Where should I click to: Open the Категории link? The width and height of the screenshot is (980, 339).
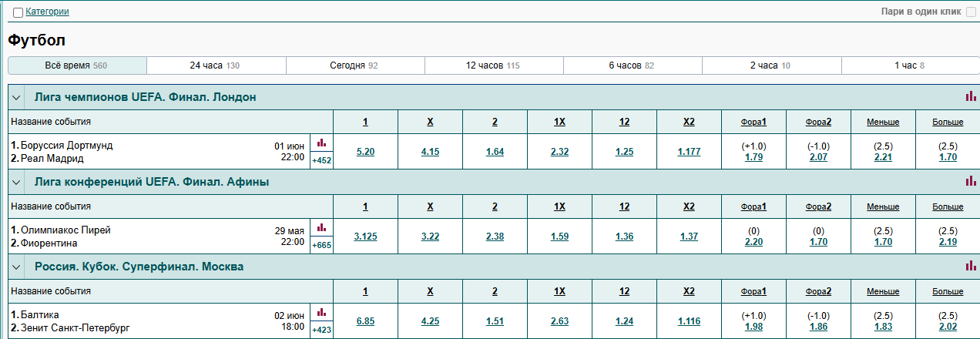click(x=47, y=12)
